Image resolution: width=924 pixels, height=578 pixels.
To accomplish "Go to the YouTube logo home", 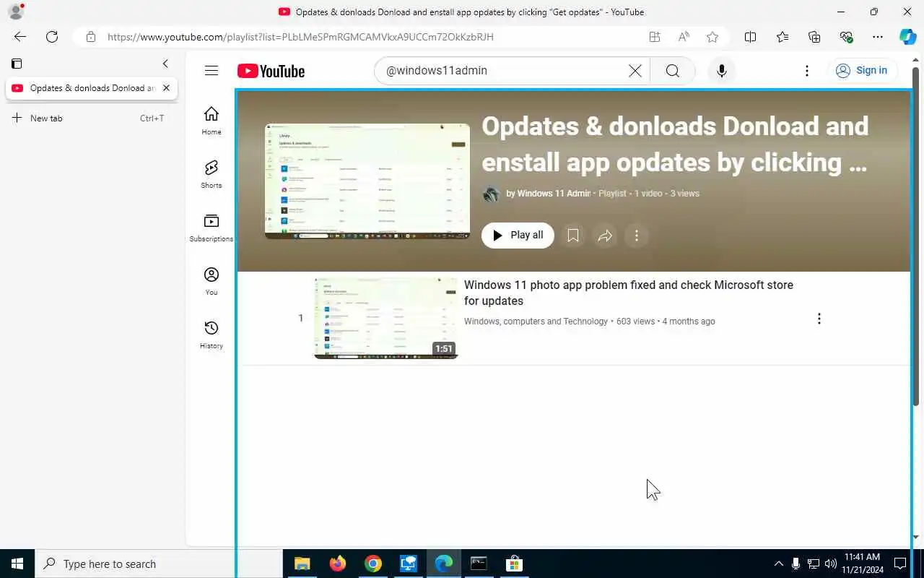I will pos(271,71).
